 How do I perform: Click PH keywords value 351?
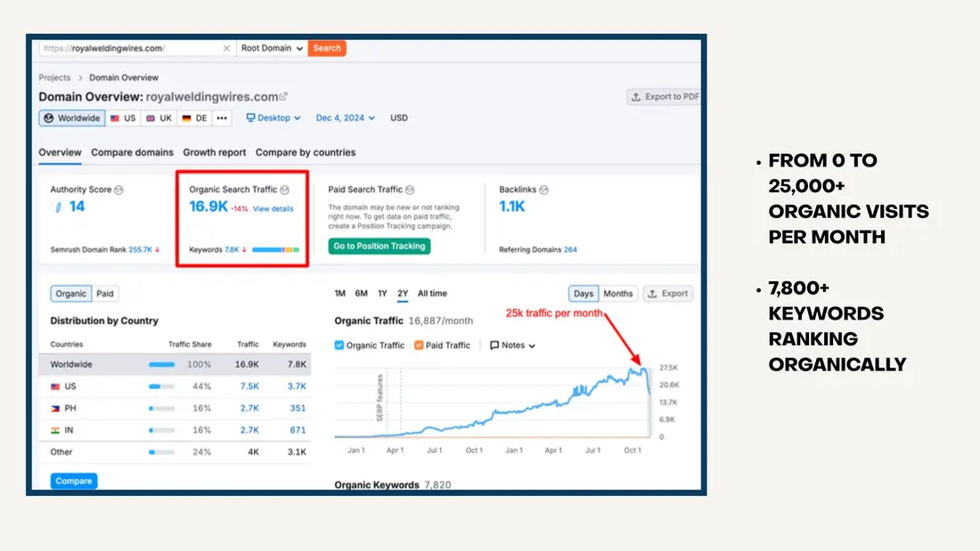coord(298,409)
